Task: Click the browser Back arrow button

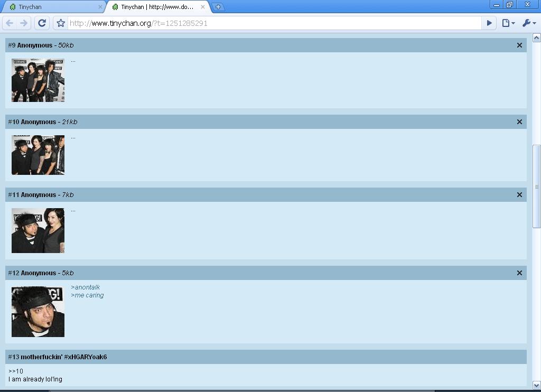Action: pyautogui.click(x=10, y=23)
